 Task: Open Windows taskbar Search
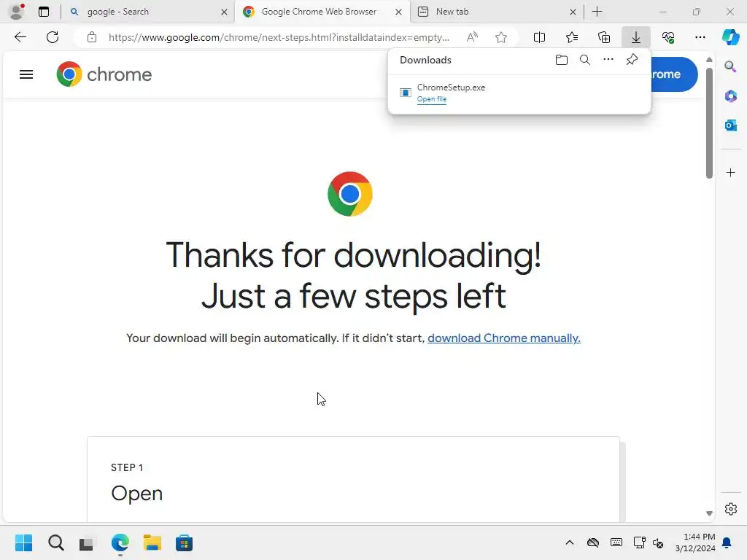pyautogui.click(x=55, y=542)
